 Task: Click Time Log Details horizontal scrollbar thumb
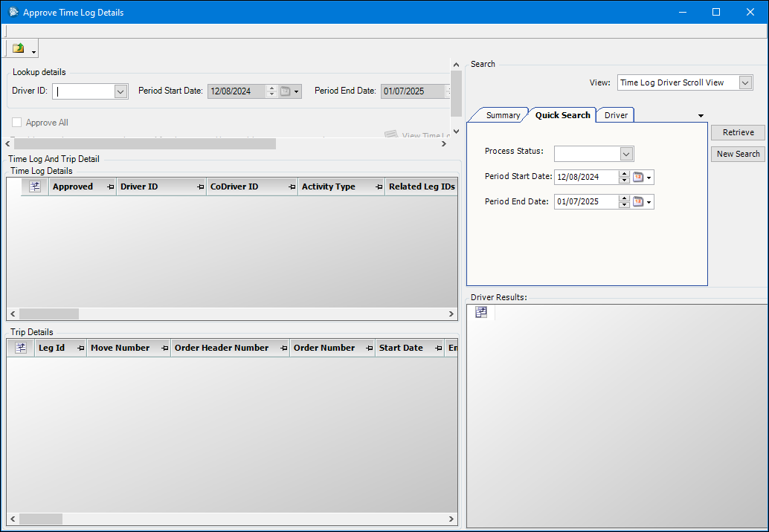point(49,314)
